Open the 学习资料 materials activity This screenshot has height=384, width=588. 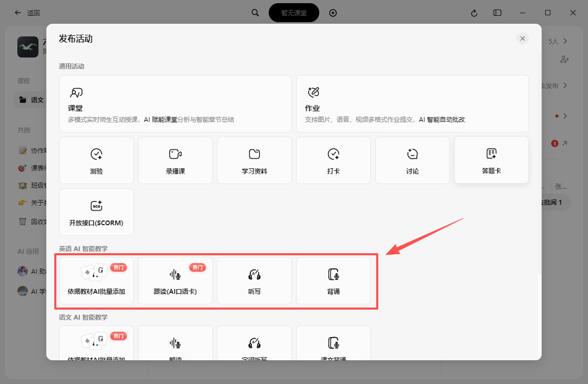pyautogui.click(x=254, y=160)
